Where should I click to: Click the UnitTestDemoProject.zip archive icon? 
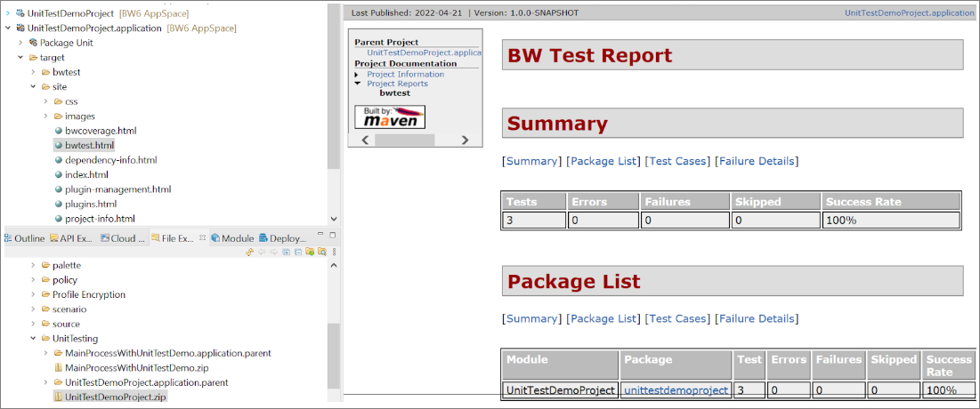pos(59,397)
